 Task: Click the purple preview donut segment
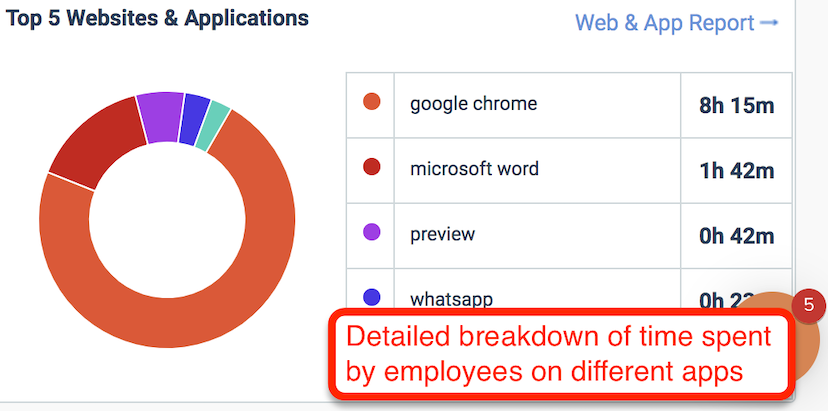161,117
